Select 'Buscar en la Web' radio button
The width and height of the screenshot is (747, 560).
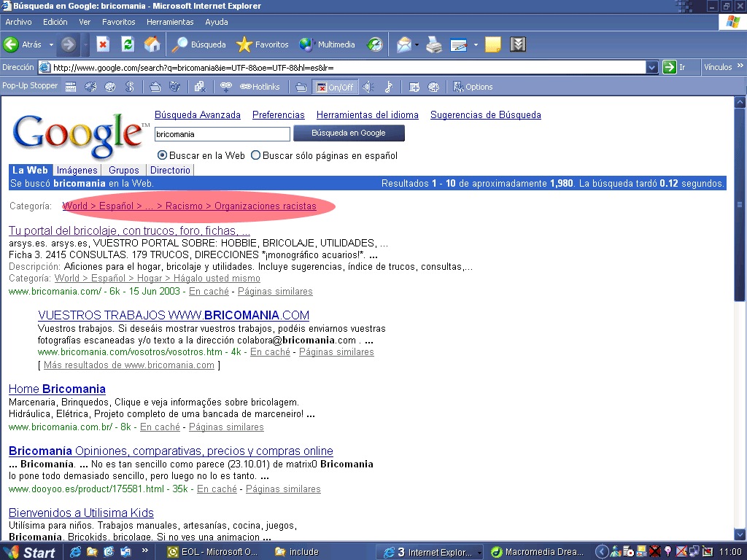(x=163, y=155)
